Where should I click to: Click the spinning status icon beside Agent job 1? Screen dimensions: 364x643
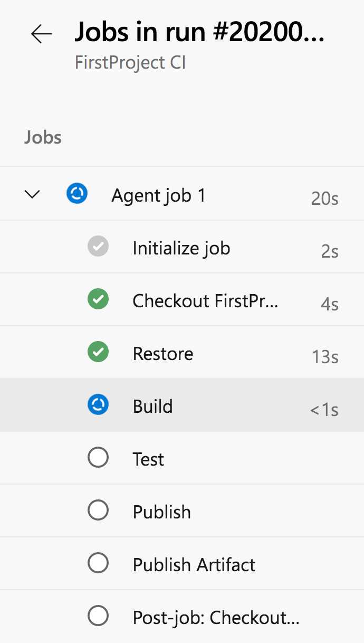[77, 193]
